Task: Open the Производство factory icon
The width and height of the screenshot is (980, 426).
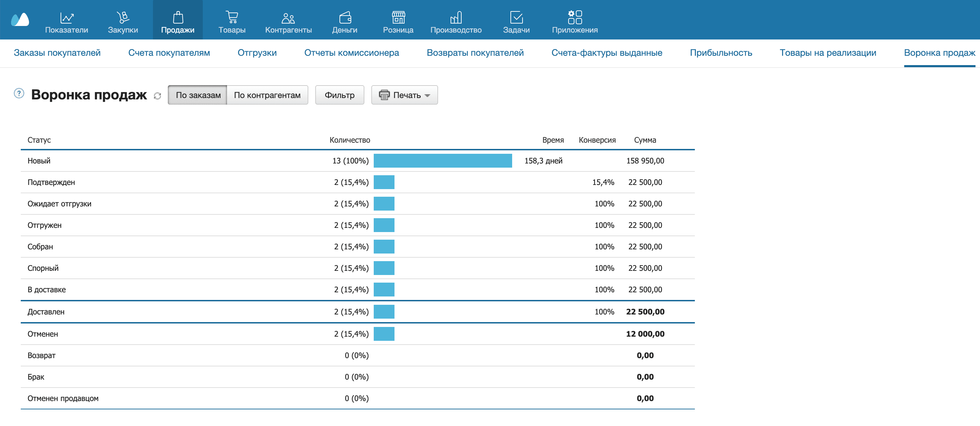Action: (x=456, y=18)
